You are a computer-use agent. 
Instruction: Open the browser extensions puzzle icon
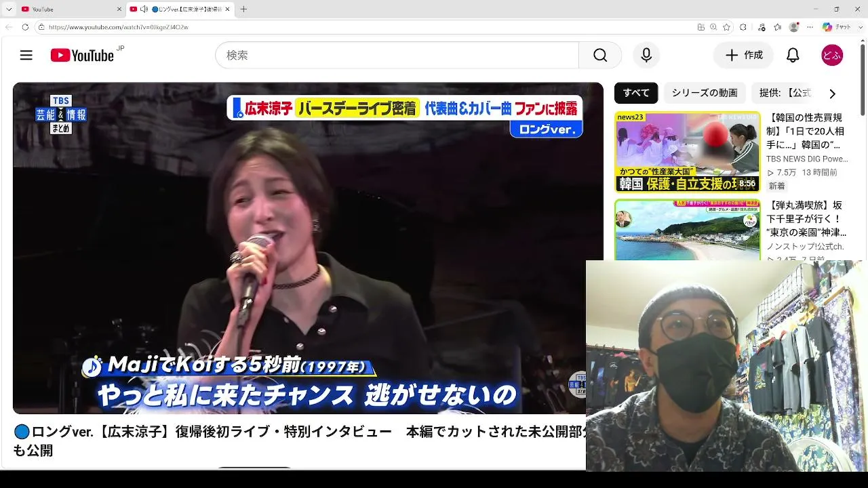743,27
